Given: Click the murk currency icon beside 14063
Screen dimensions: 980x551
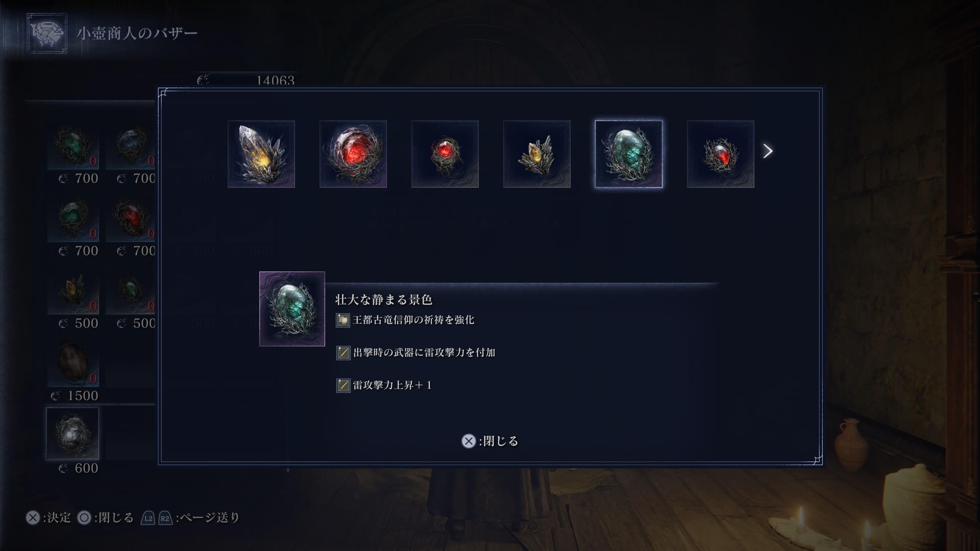Looking at the screenshot, I should click(203, 80).
